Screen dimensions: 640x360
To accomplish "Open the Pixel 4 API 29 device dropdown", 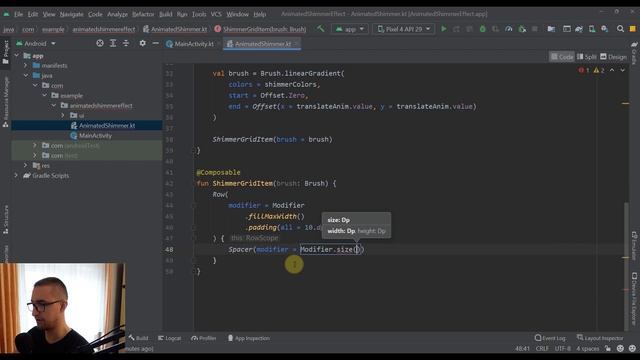I will [404, 29].
